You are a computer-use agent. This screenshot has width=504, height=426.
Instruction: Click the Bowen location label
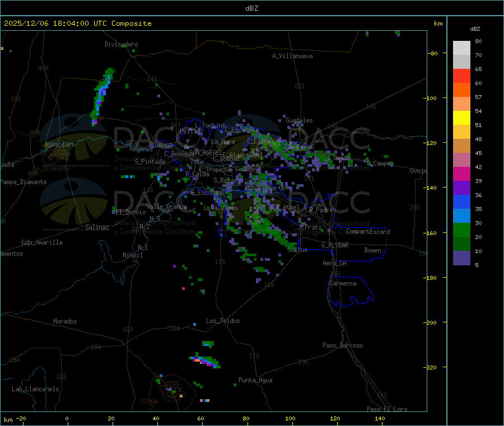[372, 250]
